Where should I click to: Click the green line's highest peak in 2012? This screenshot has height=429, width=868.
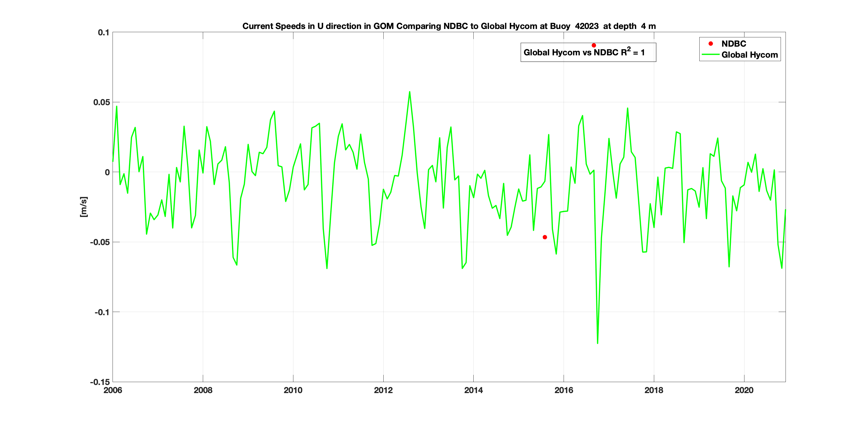(x=409, y=92)
